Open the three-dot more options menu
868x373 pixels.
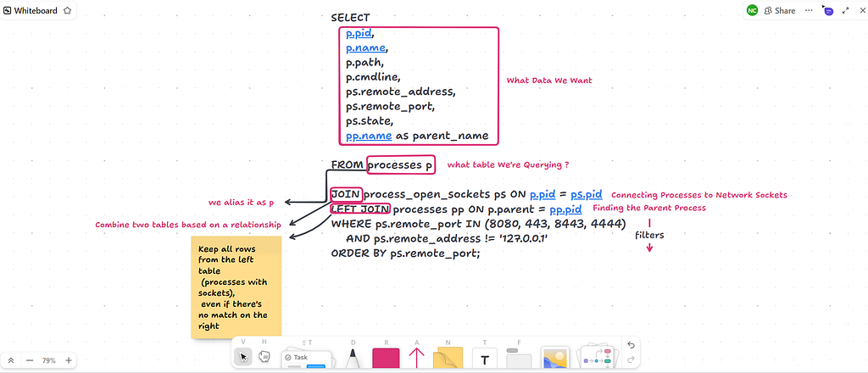coord(809,10)
